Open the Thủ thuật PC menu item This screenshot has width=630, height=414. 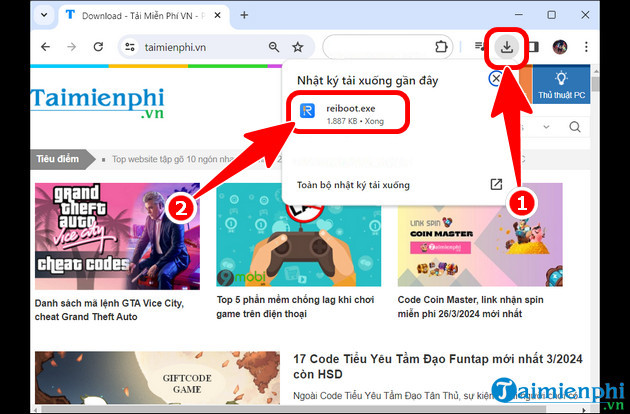[x=561, y=84]
